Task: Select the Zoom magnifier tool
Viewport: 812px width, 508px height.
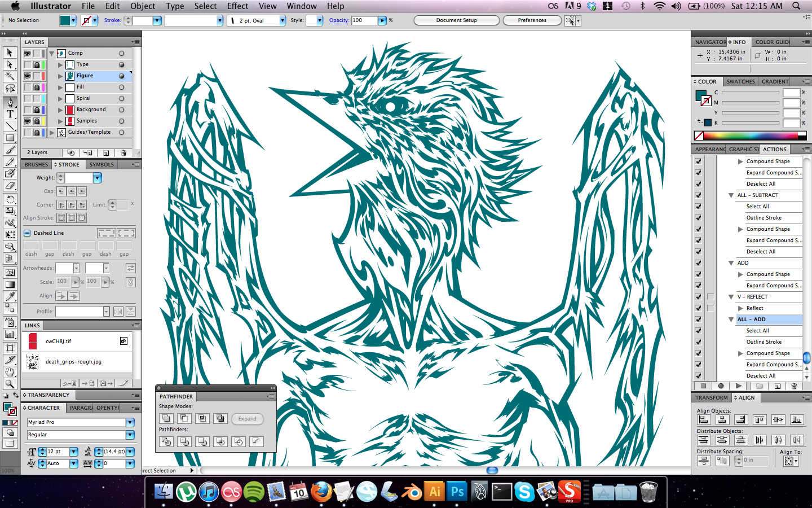Action: coord(10,384)
